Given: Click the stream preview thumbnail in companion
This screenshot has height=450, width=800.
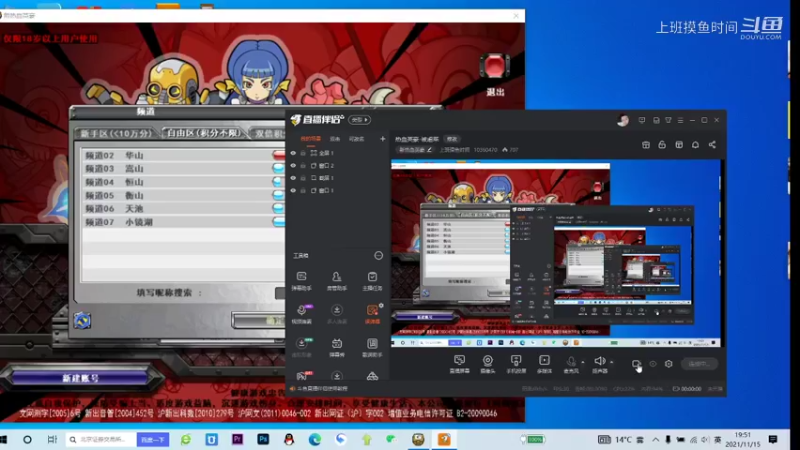Looking at the screenshot, I should tap(556, 254).
